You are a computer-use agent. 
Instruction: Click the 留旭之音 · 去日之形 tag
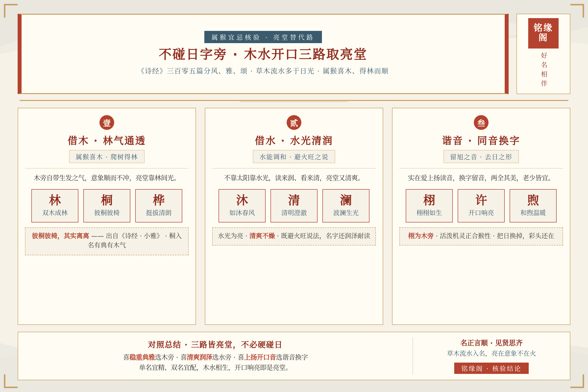point(481,157)
